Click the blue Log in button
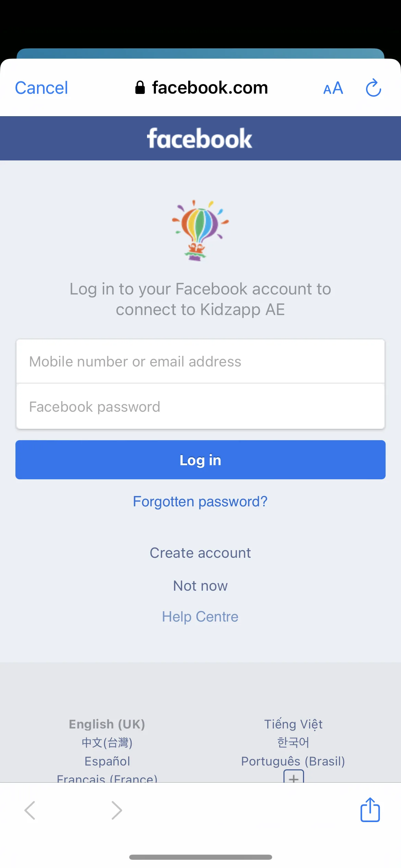401x868 pixels. coord(200,460)
